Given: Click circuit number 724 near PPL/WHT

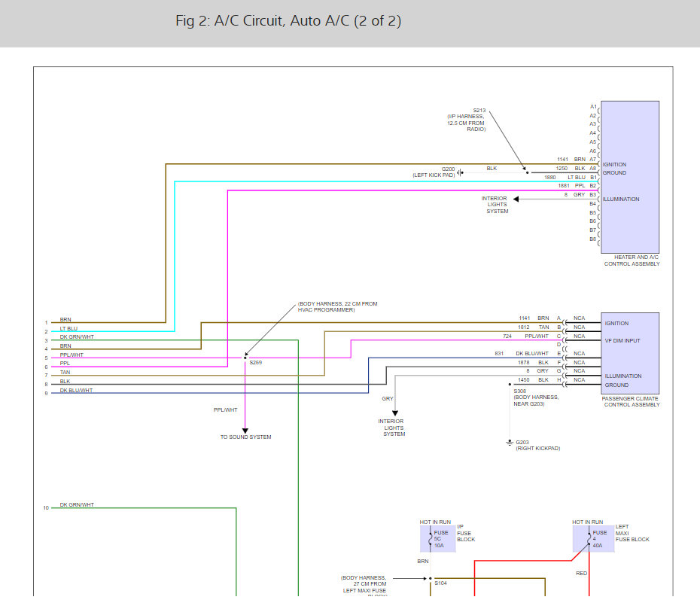Looking at the screenshot, I should tap(507, 336).
